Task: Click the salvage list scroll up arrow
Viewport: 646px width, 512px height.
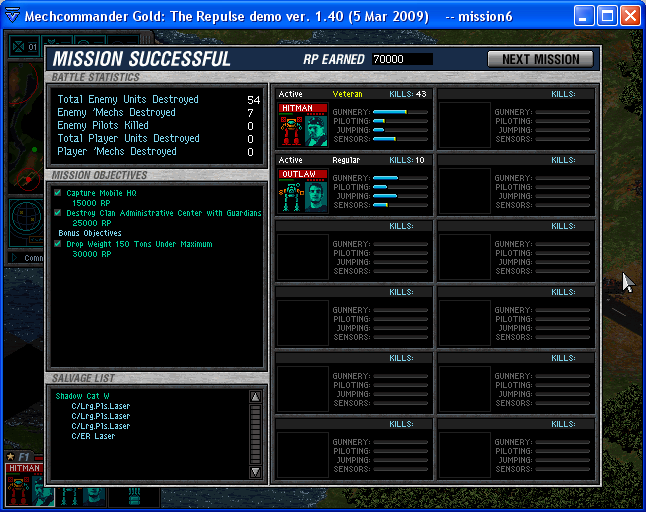Action: (x=255, y=397)
